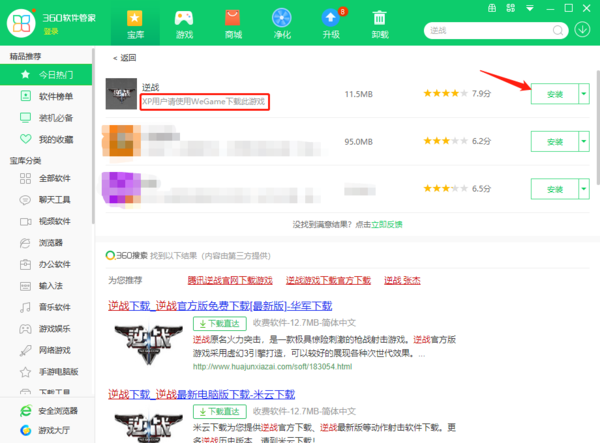
Task: Expand install options for the 6.2分 app
Action: 584,141
